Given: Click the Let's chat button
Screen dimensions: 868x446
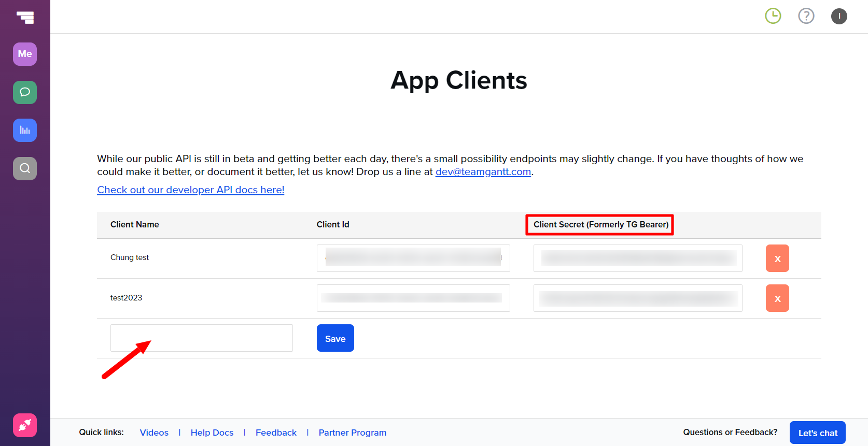Looking at the screenshot, I should 818,433.
